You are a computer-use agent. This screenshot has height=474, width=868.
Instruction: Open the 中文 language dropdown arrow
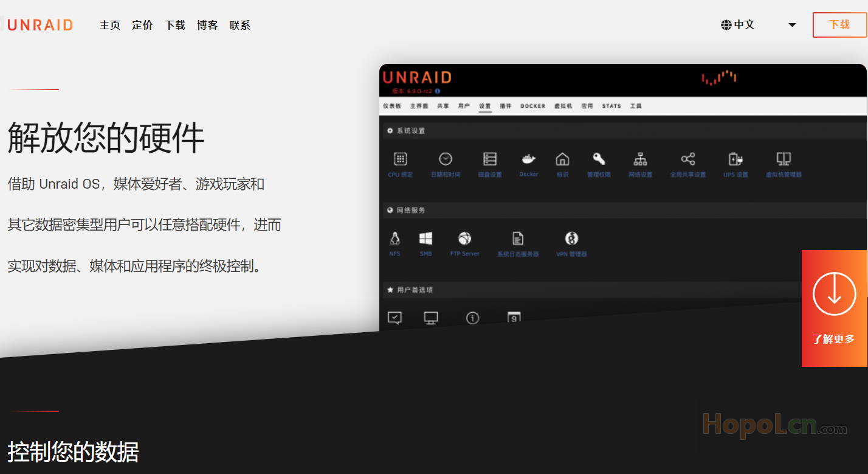[792, 25]
